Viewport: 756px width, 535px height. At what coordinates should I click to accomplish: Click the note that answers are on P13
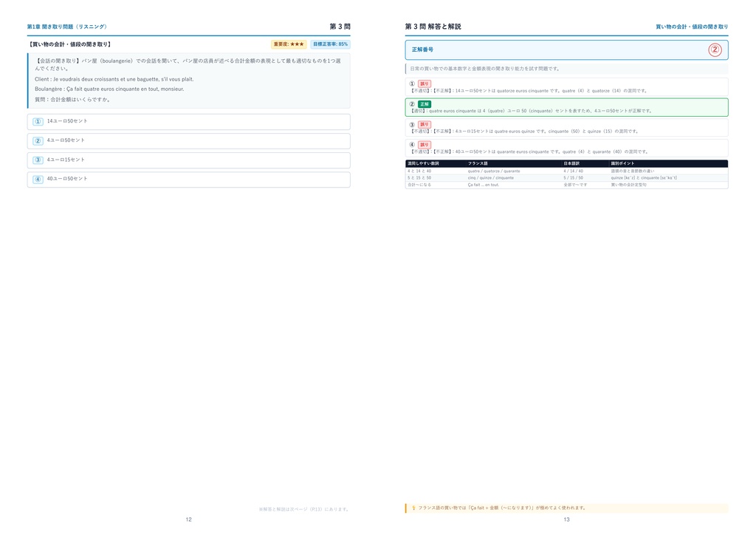coord(303,509)
